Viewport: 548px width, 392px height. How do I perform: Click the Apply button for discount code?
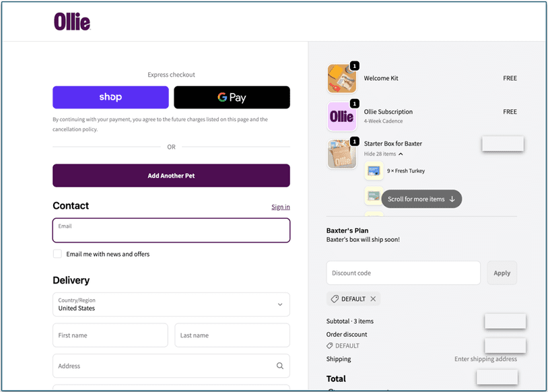502,273
